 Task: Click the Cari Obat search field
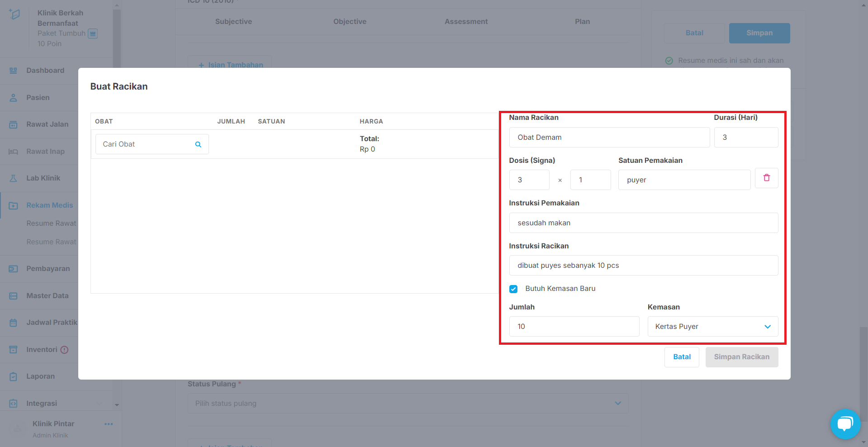152,144
